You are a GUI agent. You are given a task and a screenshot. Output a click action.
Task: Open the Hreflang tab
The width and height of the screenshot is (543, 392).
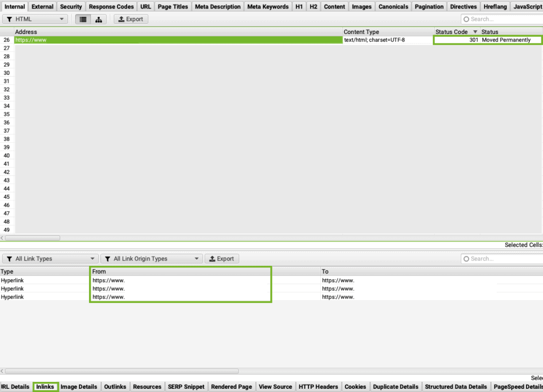tap(495, 6)
